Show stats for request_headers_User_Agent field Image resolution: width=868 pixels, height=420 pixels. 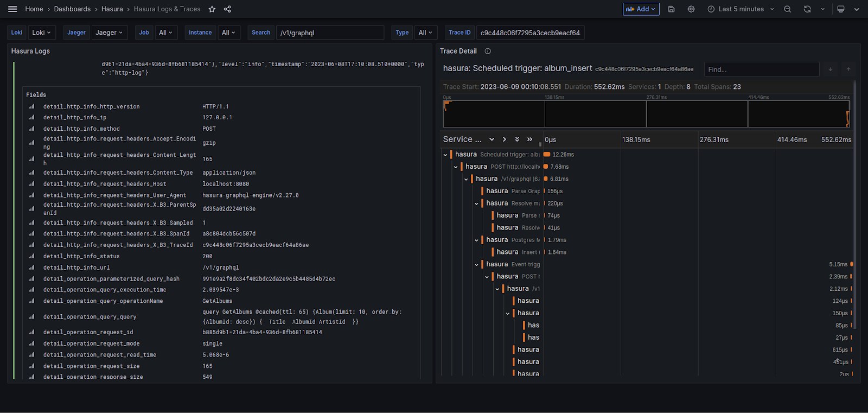coord(32,195)
